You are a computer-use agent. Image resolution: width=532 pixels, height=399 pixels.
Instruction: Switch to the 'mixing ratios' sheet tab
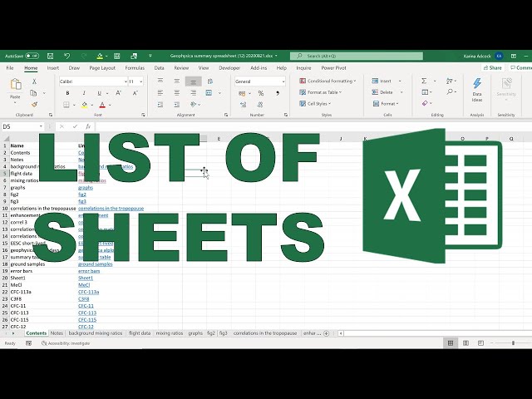pyautogui.click(x=170, y=333)
